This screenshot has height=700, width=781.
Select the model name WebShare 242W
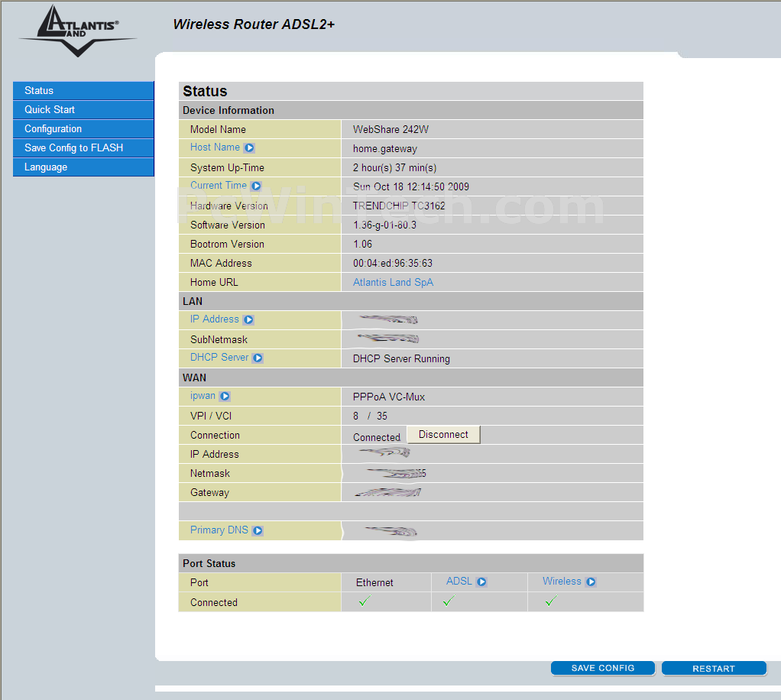390,130
